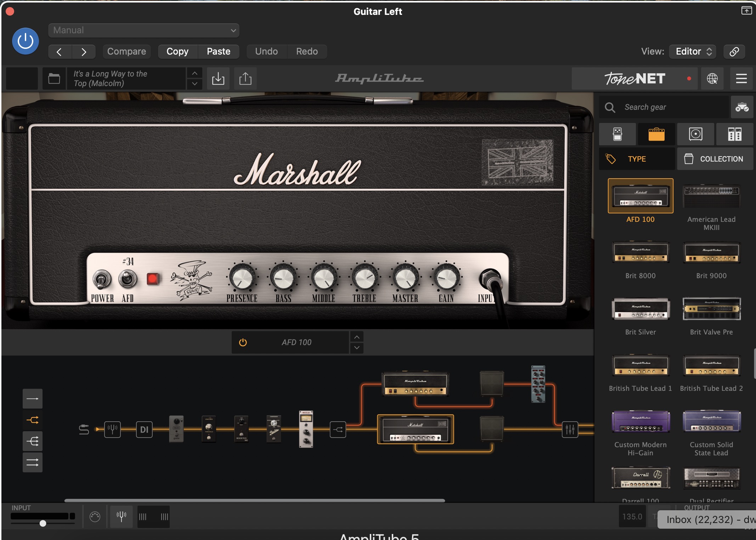This screenshot has width=756, height=540.
Task: Click the save preset download icon
Action: [x=218, y=78]
